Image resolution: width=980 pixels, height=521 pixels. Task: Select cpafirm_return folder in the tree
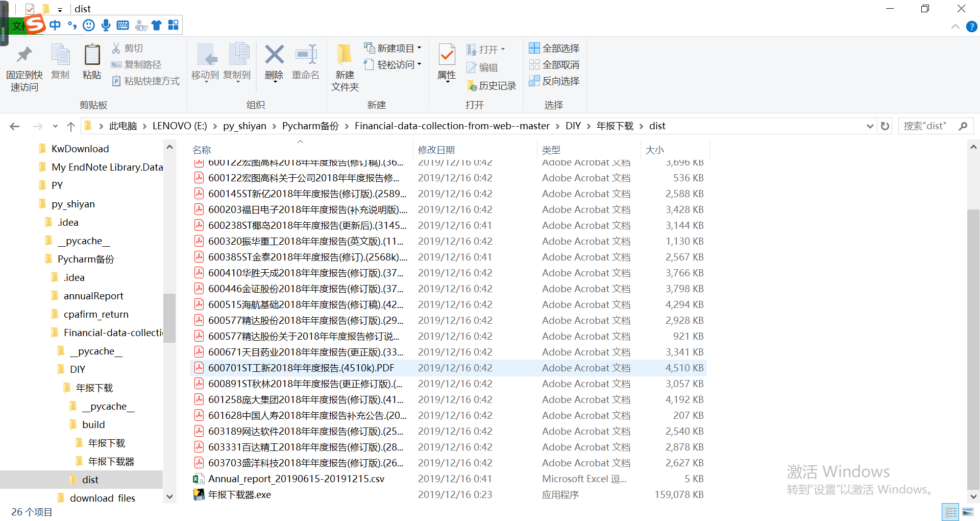coord(96,314)
